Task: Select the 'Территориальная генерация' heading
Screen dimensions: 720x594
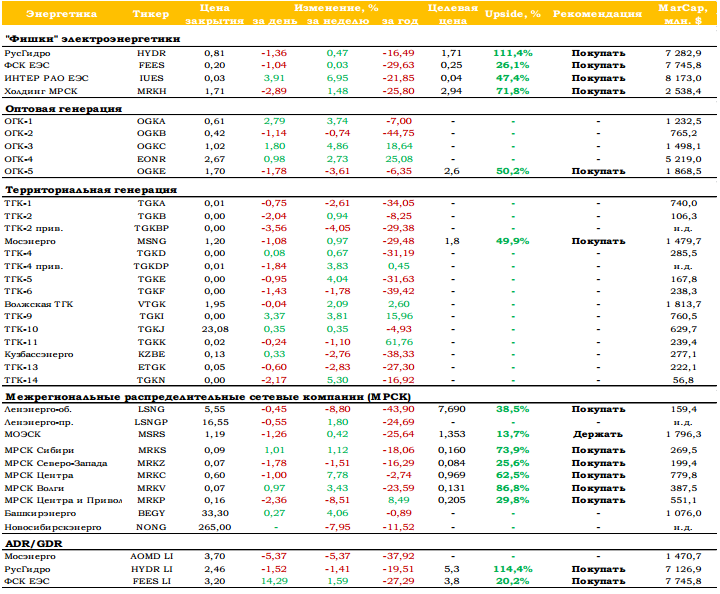Action: click(90, 190)
